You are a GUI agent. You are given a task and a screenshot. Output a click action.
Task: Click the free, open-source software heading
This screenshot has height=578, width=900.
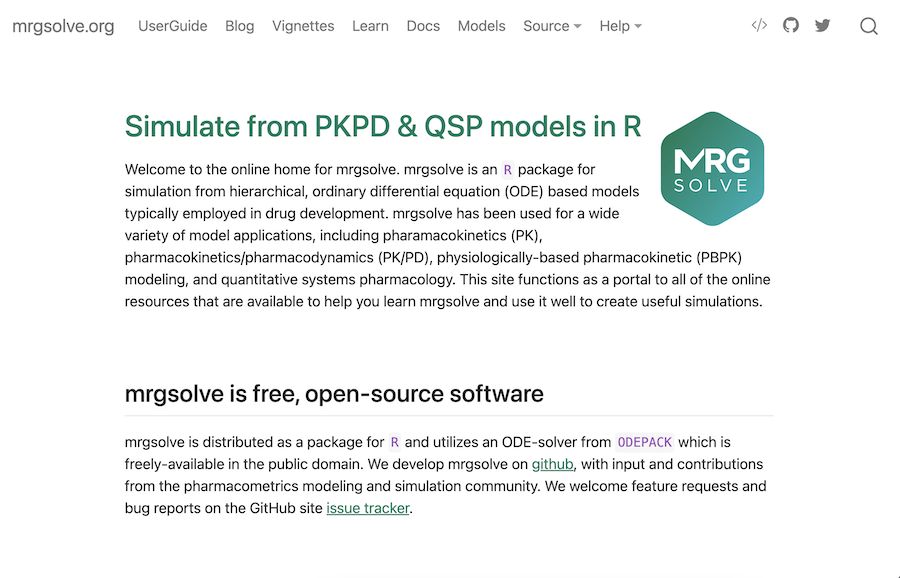(334, 393)
